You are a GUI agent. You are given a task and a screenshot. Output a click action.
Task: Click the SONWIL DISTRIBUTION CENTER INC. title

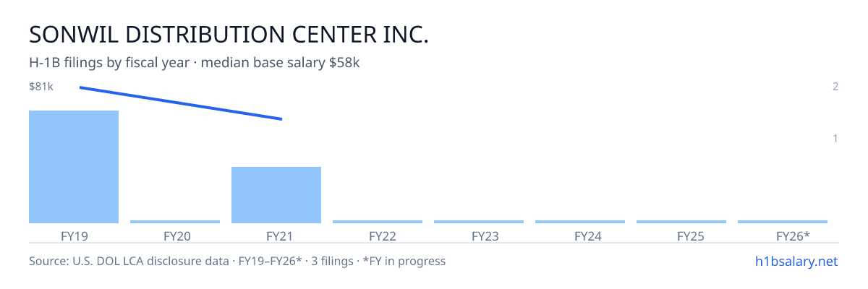(229, 34)
